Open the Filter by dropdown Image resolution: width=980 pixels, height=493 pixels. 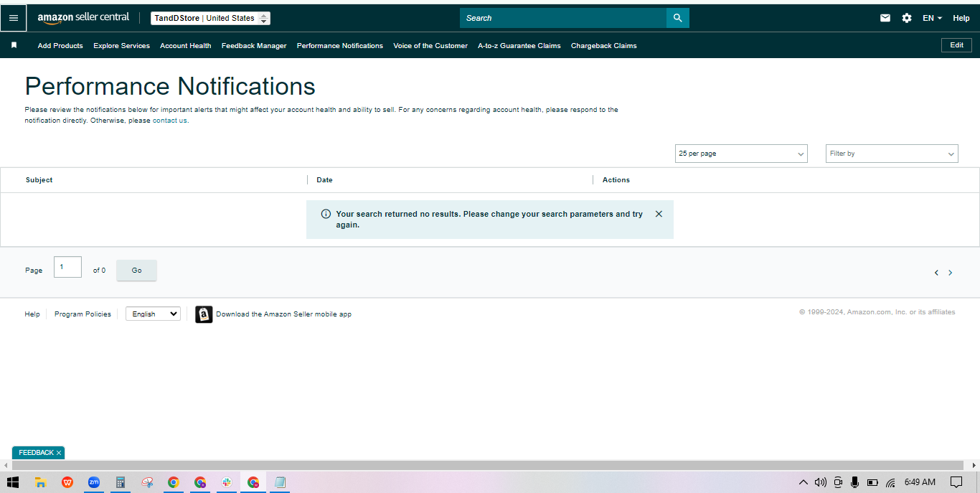click(892, 154)
